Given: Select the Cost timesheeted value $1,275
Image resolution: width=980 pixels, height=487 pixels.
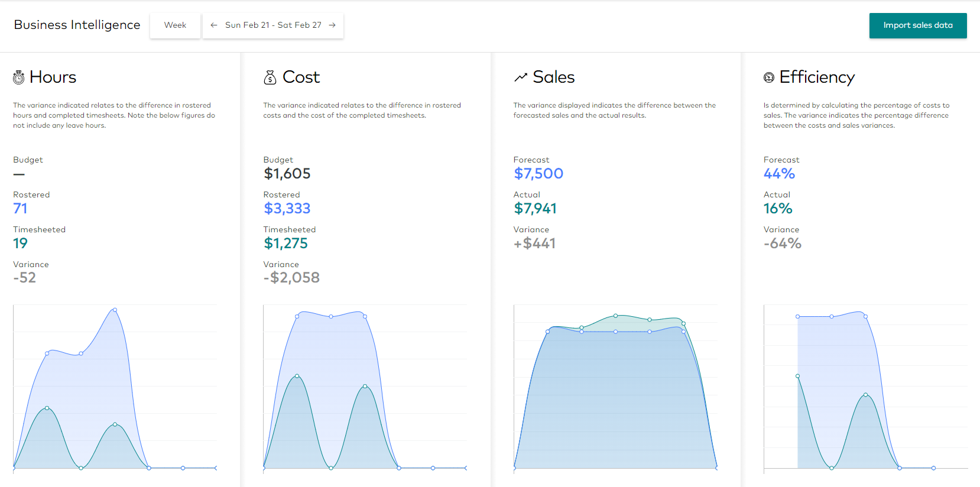Looking at the screenshot, I should click(x=285, y=243).
